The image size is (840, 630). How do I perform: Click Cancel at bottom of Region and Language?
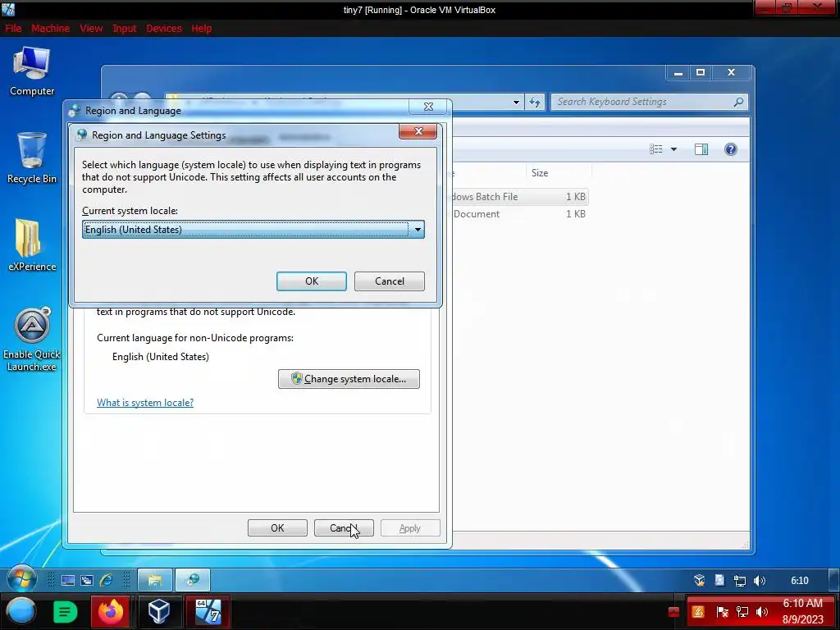[344, 528]
